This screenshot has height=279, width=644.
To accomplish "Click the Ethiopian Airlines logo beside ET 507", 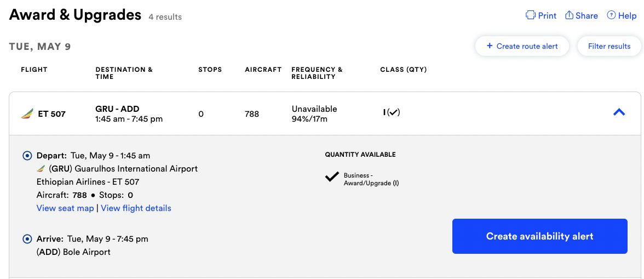I will 27,114.
